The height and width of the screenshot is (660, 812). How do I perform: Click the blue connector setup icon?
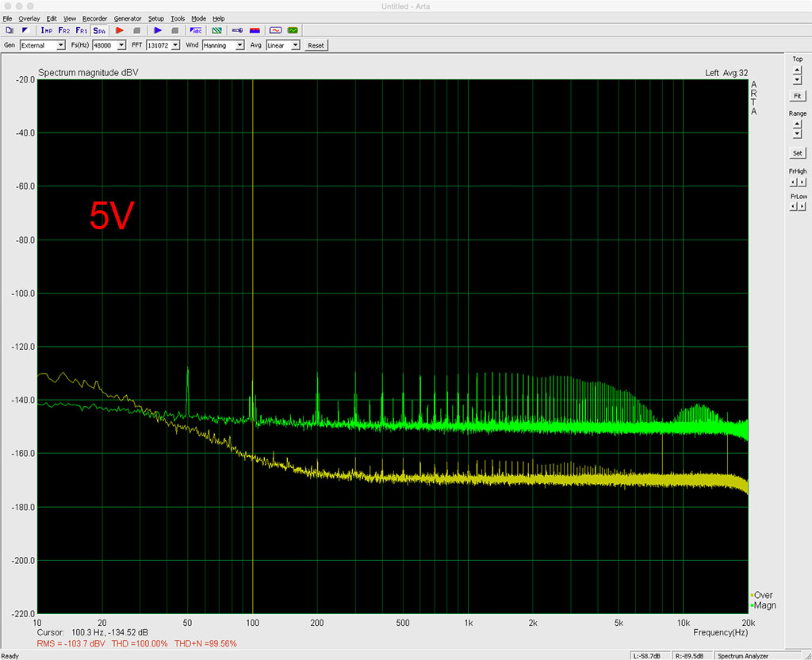(237, 31)
